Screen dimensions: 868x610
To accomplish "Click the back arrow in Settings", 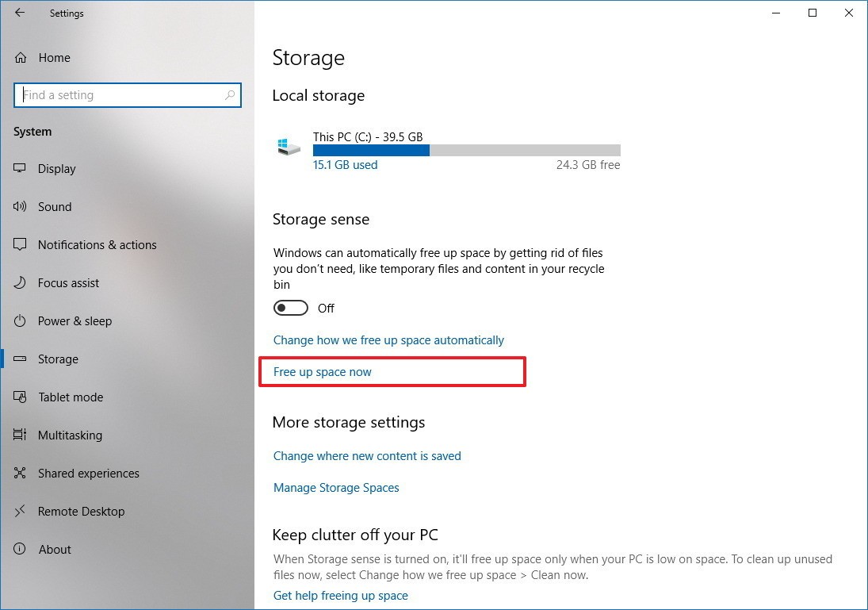I will click(x=20, y=13).
